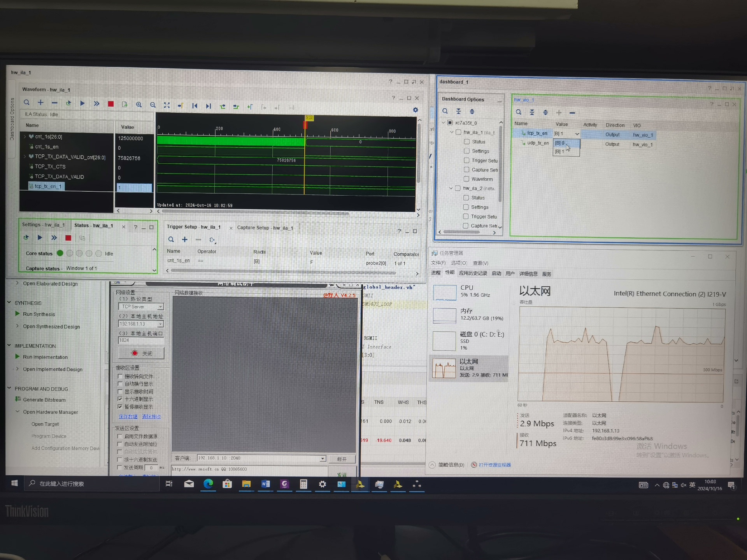Click Zoom Fit icon in waveform toolbar

click(167, 105)
